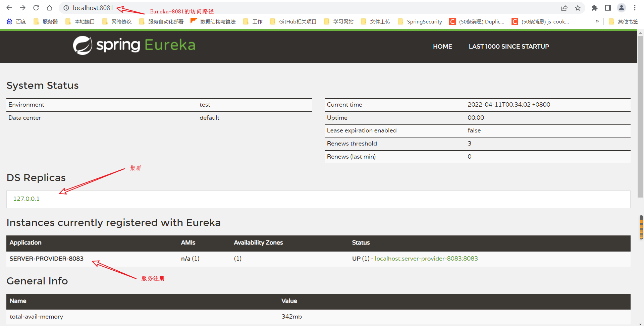Image resolution: width=644 pixels, height=326 pixels.
Task: Open the 网络协议 bookmark folder
Action: [x=117, y=21]
